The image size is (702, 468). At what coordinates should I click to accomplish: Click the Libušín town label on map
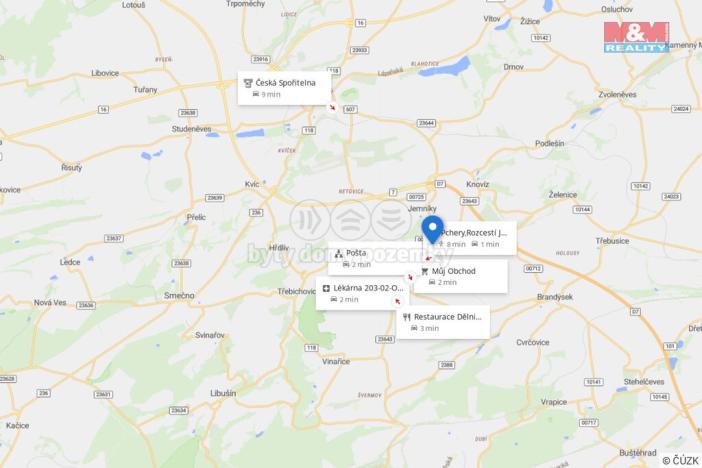coord(223,393)
